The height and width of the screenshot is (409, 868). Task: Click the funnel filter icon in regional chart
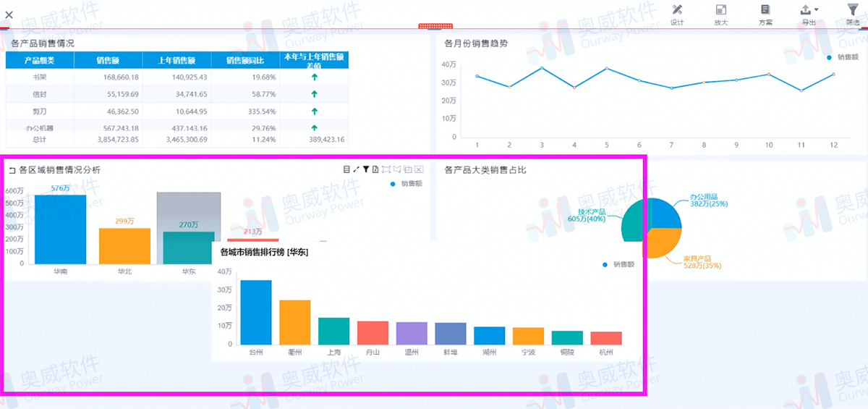point(366,169)
